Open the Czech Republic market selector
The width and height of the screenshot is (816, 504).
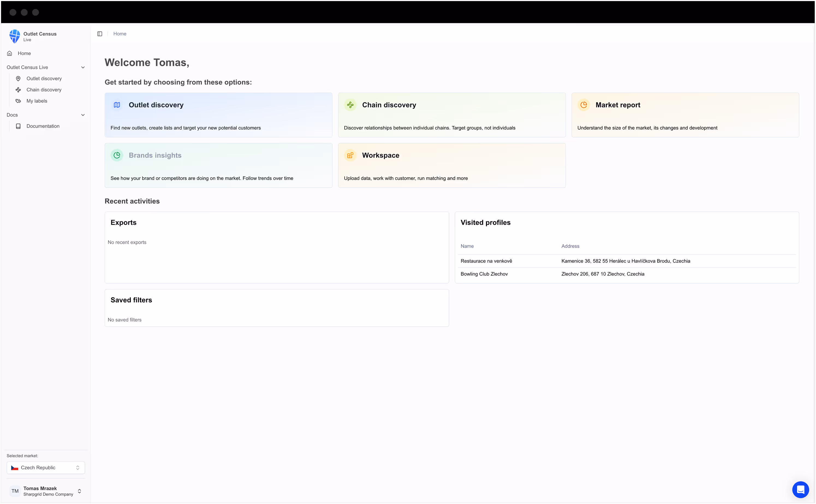[45, 467]
